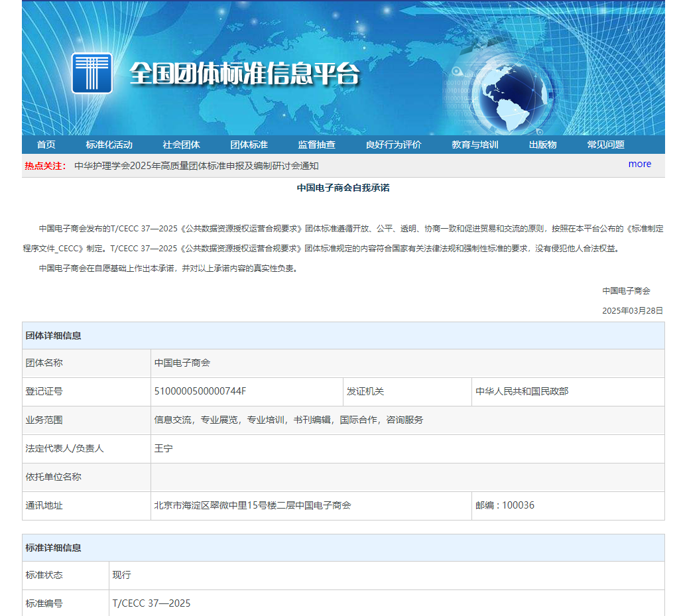Click the 登记证号 label cell
Viewport: 679px width, 616px height.
(x=86, y=391)
